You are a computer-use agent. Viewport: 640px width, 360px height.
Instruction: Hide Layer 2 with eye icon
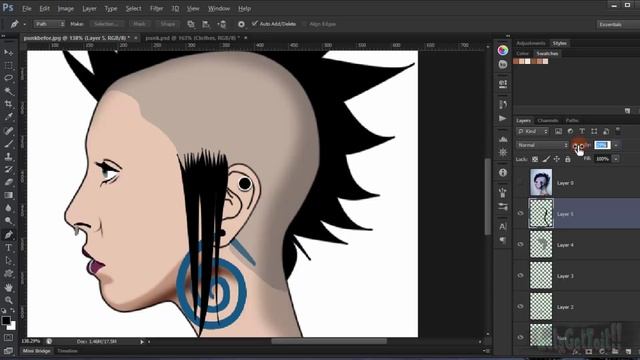point(520,306)
